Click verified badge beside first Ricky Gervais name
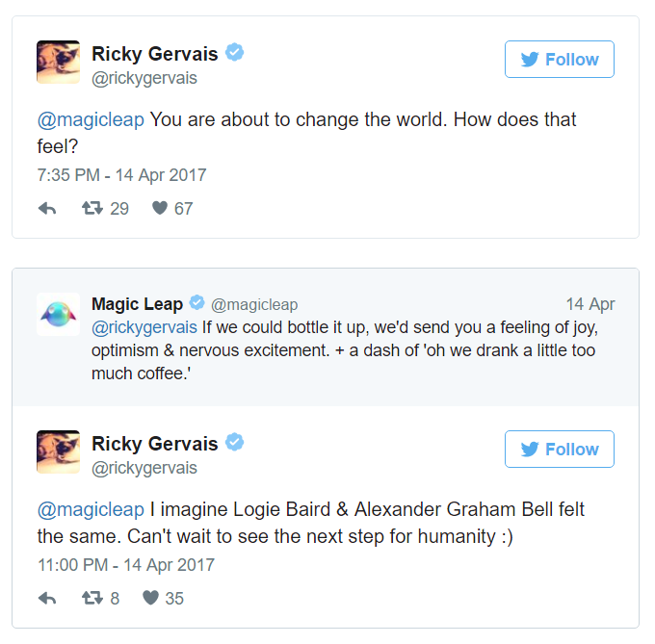The height and width of the screenshot is (644, 655). [x=234, y=53]
